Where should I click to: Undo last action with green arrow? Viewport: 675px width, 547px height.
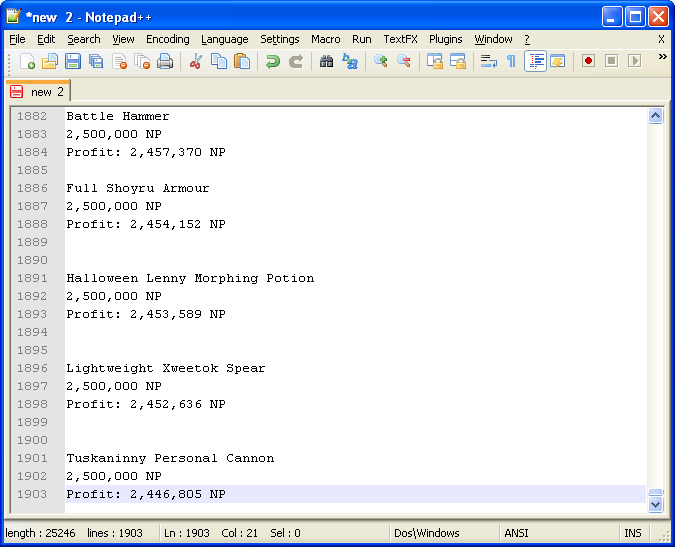(x=273, y=61)
